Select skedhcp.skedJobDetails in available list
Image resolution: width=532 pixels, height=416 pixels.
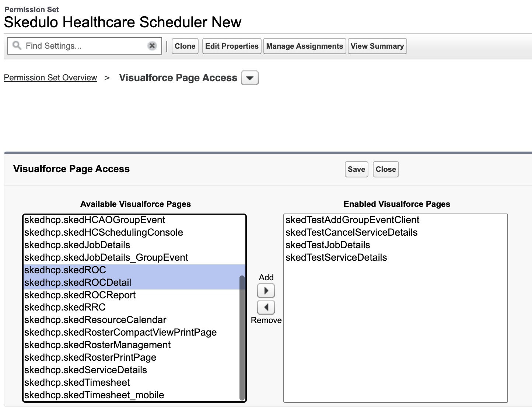click(131, 245)
